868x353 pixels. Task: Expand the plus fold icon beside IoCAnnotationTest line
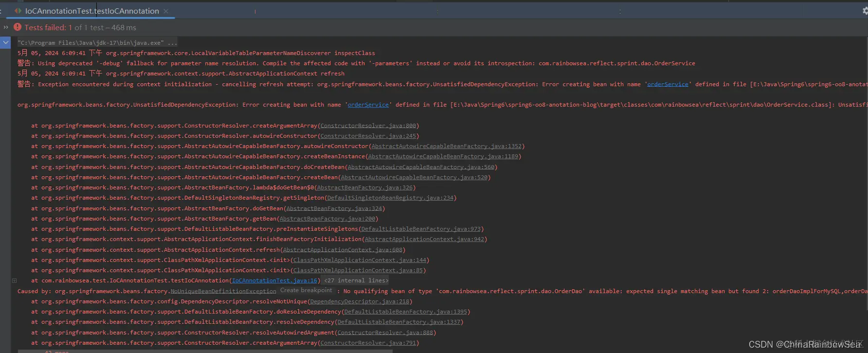[14, 280]
